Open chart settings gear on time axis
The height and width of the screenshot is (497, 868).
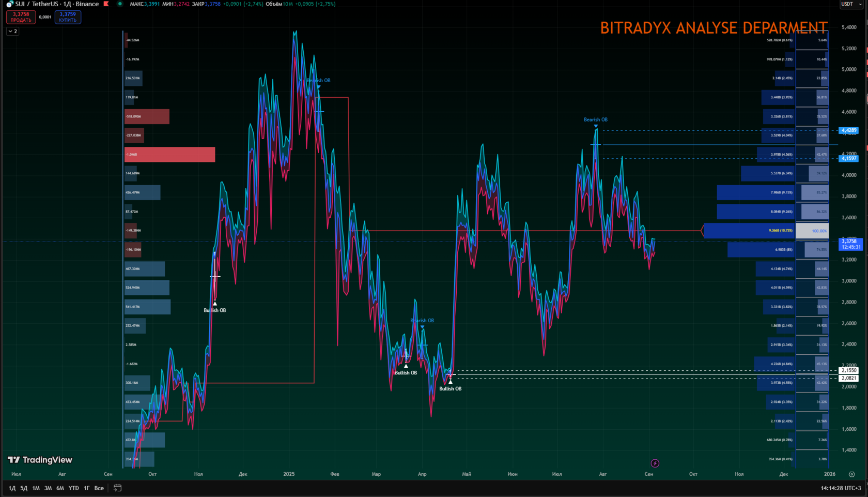tap(852, 474)
